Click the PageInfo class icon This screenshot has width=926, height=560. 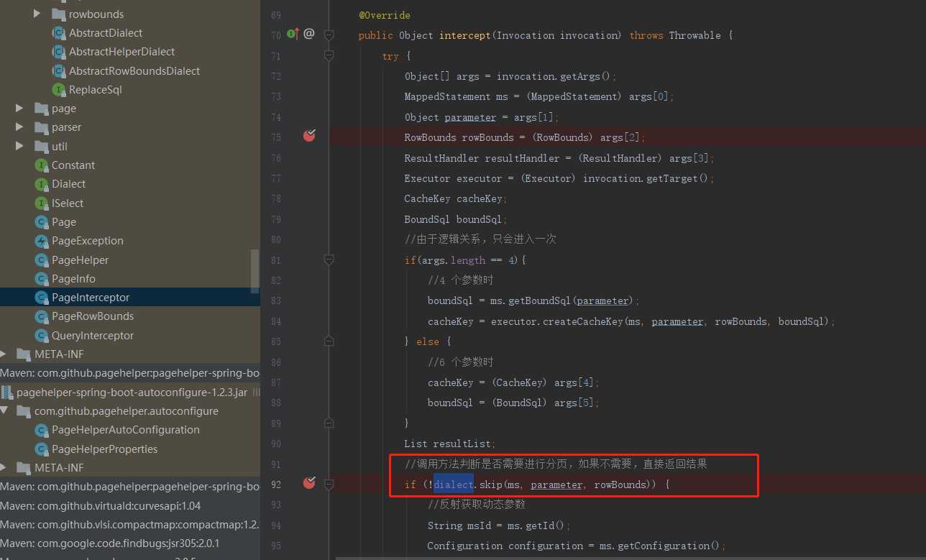[41, 278]
